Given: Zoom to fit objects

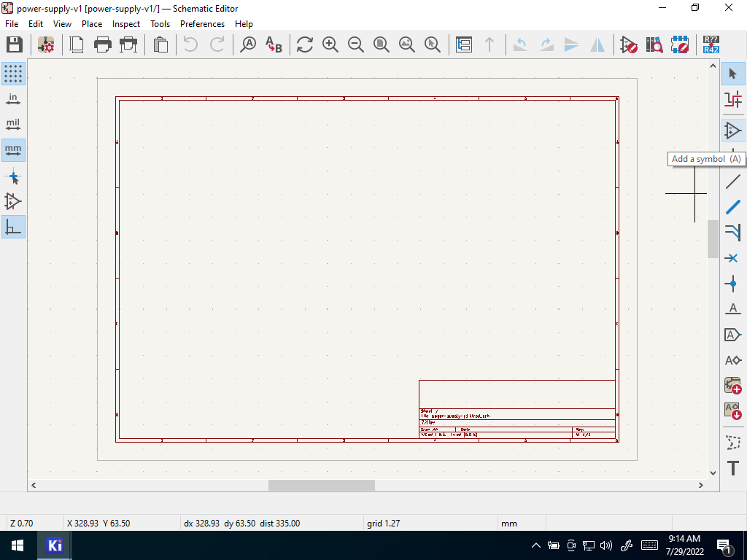Looking at the screenshot, I should [x=407, y=44].
